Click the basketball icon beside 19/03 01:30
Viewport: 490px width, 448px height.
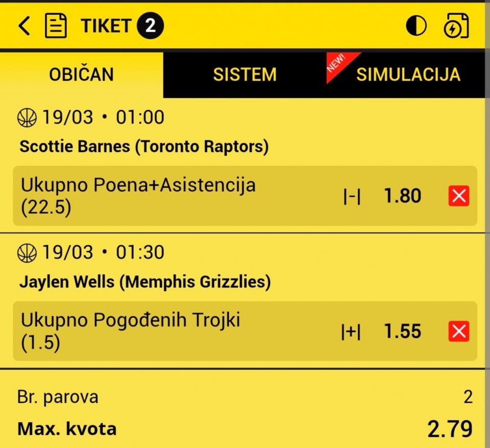pos(27,252)
